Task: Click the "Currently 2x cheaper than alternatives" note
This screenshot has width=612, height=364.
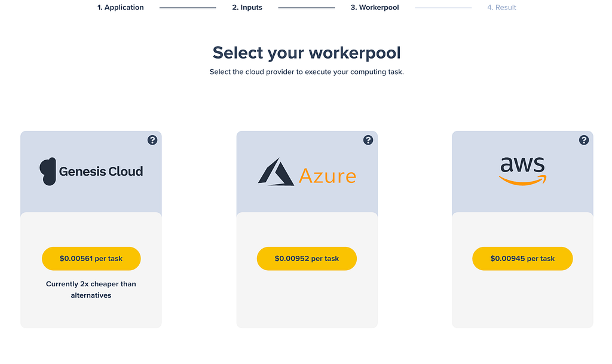Action: [x=91, y=289]
